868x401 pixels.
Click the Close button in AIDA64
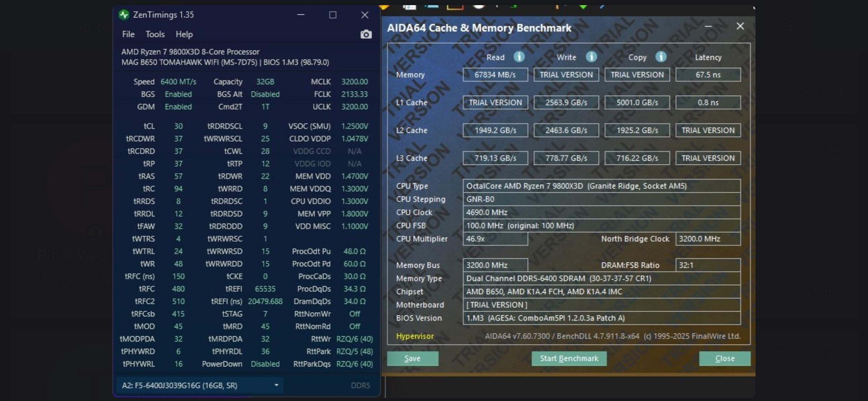725,359
